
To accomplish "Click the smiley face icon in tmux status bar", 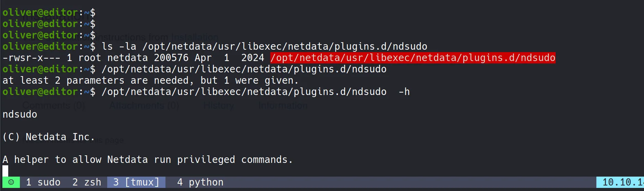I will (x=11, y=182).
